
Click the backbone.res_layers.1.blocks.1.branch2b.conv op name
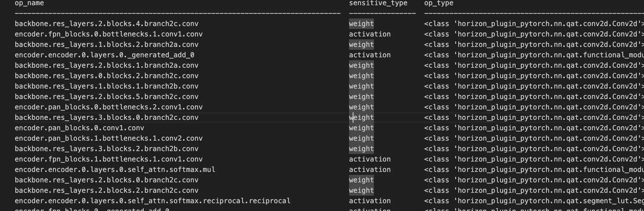click(x=106, y=86)
